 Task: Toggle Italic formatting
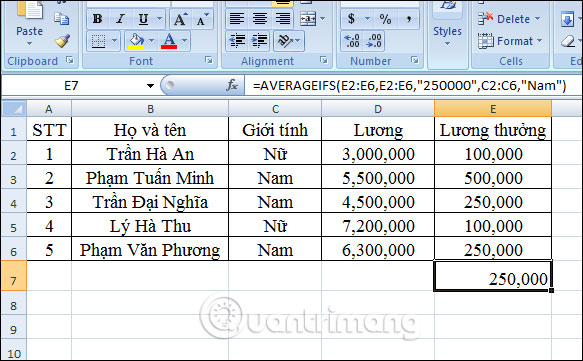tap(120, 19)
